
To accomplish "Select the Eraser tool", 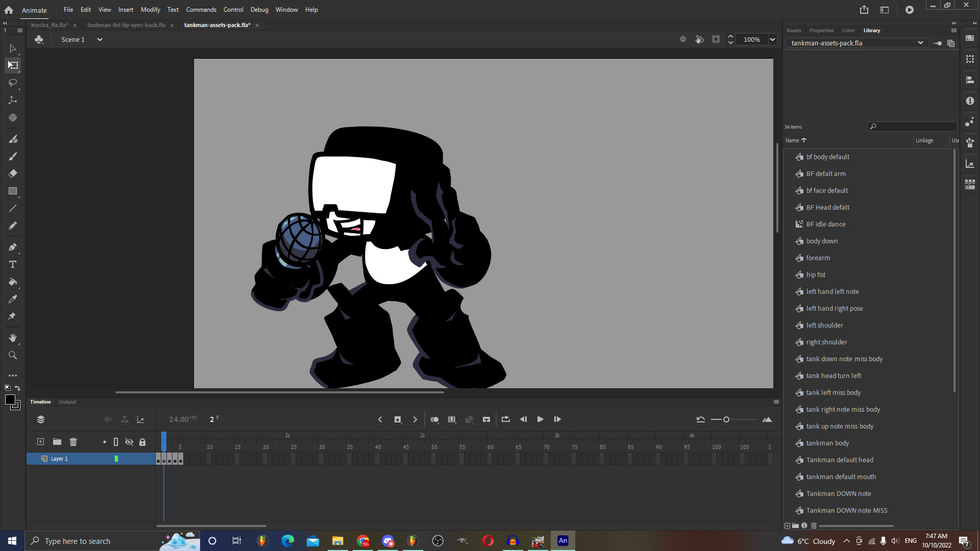I will click(x=13, y=173).
